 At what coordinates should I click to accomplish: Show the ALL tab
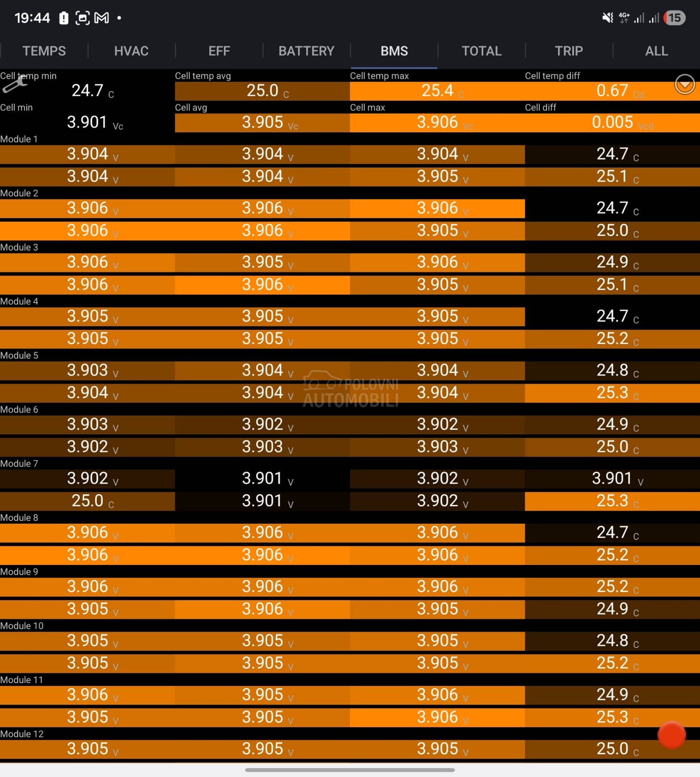[656, 51]
